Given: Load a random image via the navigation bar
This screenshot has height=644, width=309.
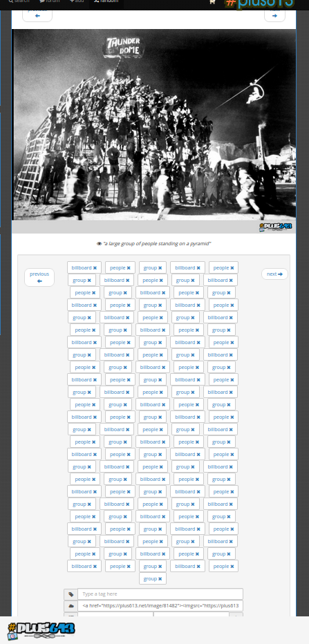Looking at the screenshot, I should pos(106,2).
